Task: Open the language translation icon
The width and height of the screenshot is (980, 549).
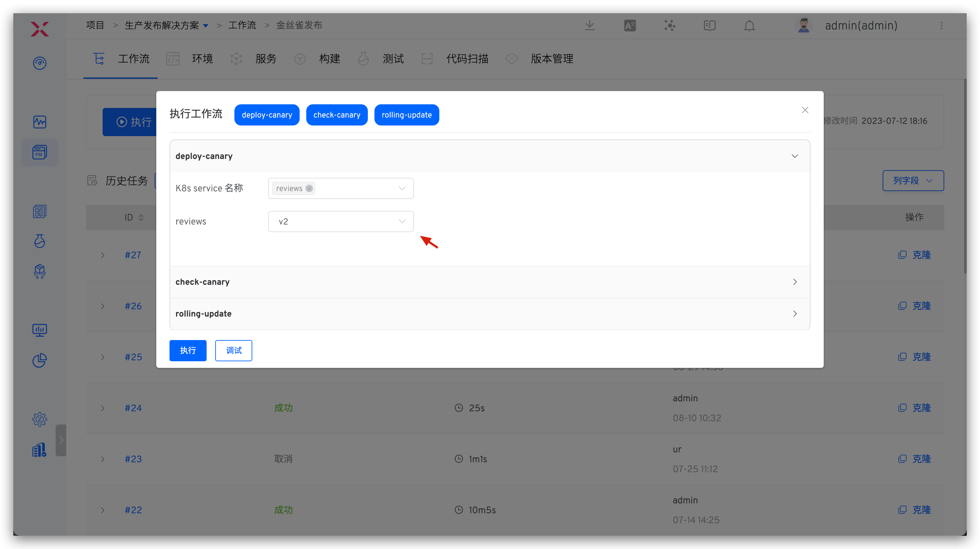Action: coord(630,25)
